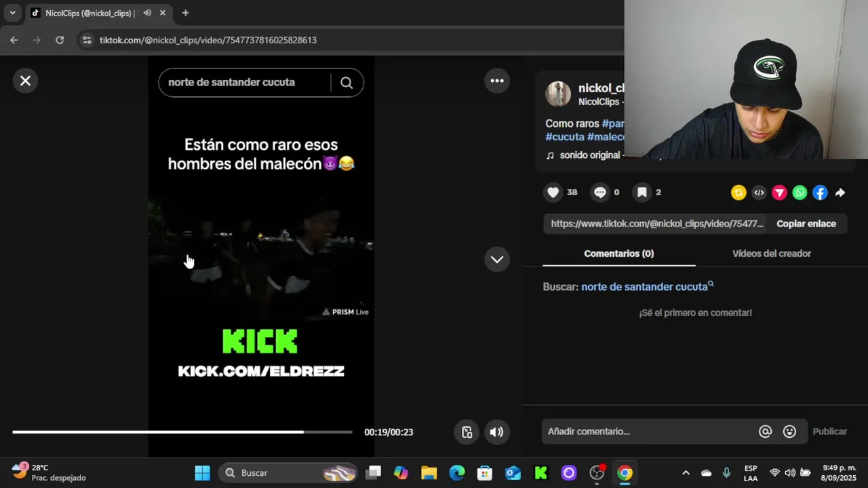Click the OneDrive cloud tray icon
Screen dimensions: 868x488
pos(706,472)
